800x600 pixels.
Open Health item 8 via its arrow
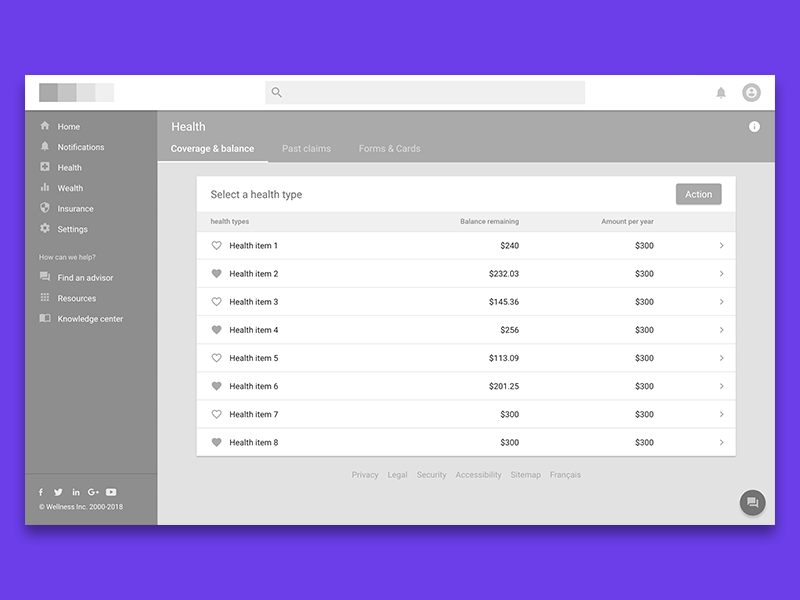[x=721, y=442]
